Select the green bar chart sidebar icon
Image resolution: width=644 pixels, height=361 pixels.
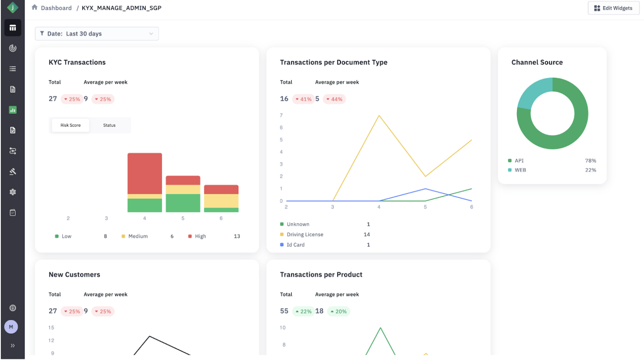tap(13, 110)
